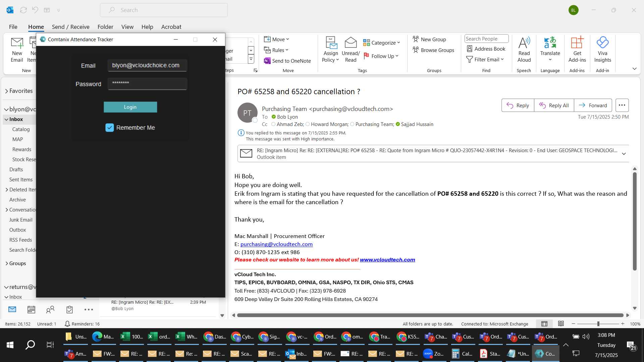Expand Deleted Items folder
The image size is (644, 362).
7,190
